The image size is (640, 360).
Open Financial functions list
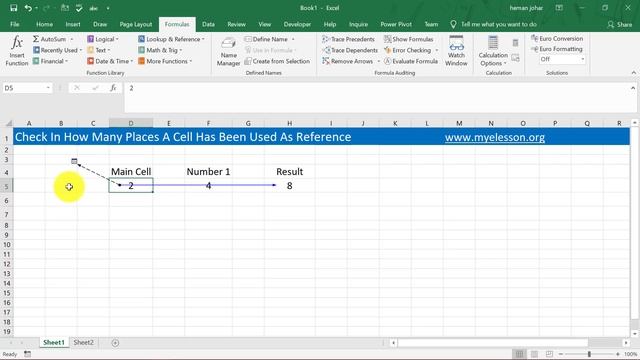click(x=51, y=61)
